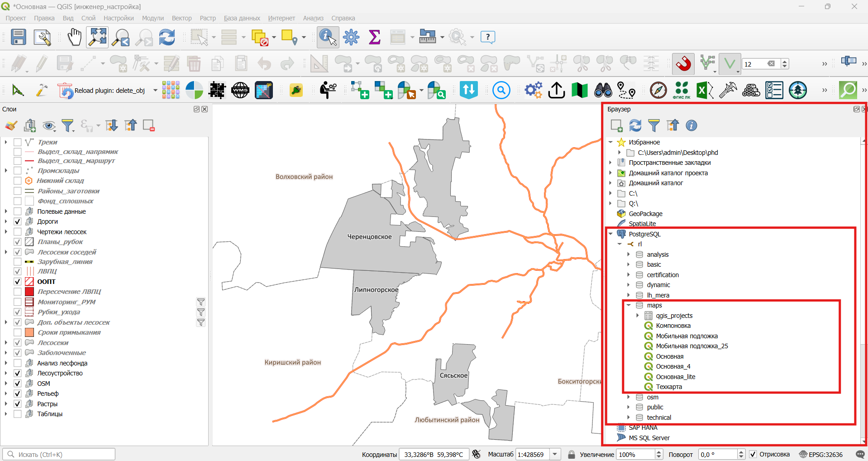Refresh the Browser panel
Viewport: 868px width, 461px height.
[635, 125]
